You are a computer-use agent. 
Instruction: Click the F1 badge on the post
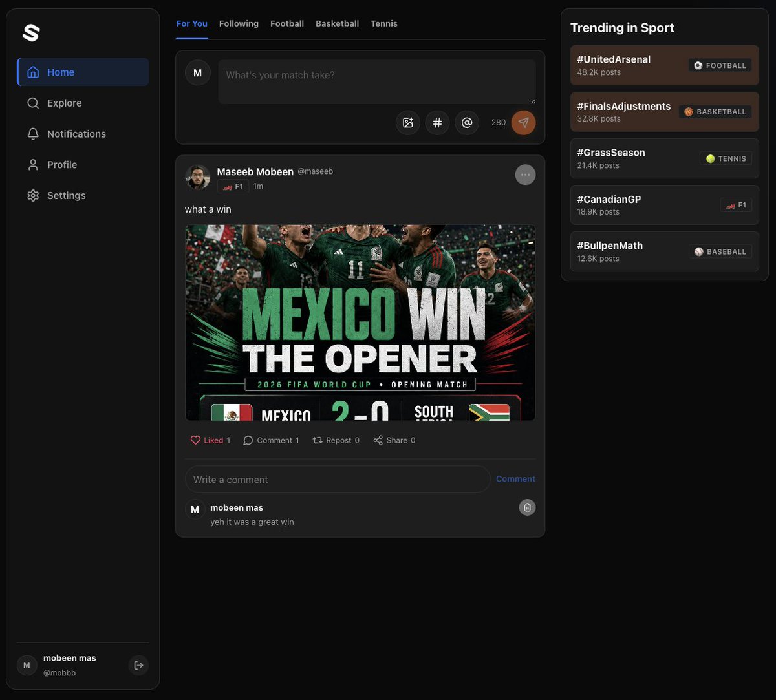click(x=233, y=186)
